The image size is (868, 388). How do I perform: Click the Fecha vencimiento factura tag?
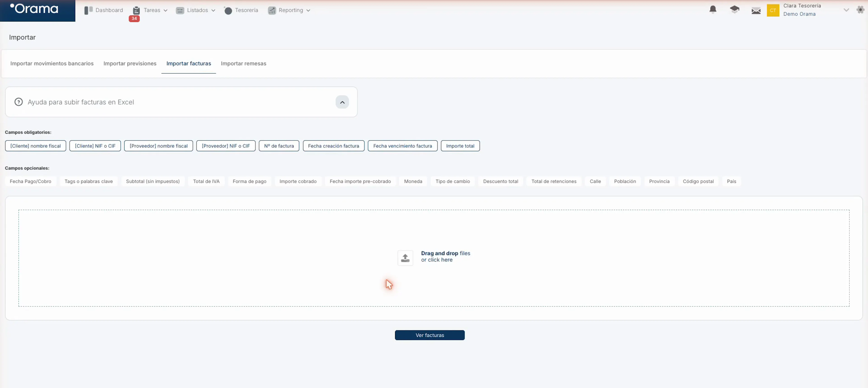(x=402, y=146)
